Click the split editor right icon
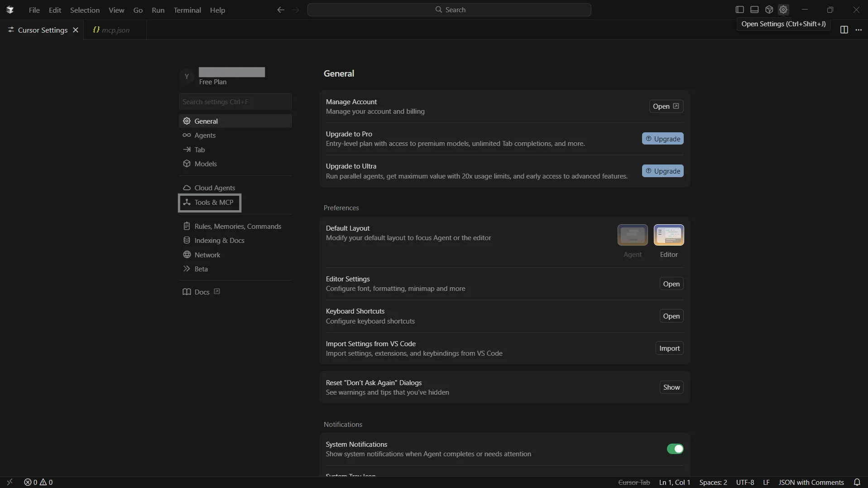868x488 pixels. [844, 30]
